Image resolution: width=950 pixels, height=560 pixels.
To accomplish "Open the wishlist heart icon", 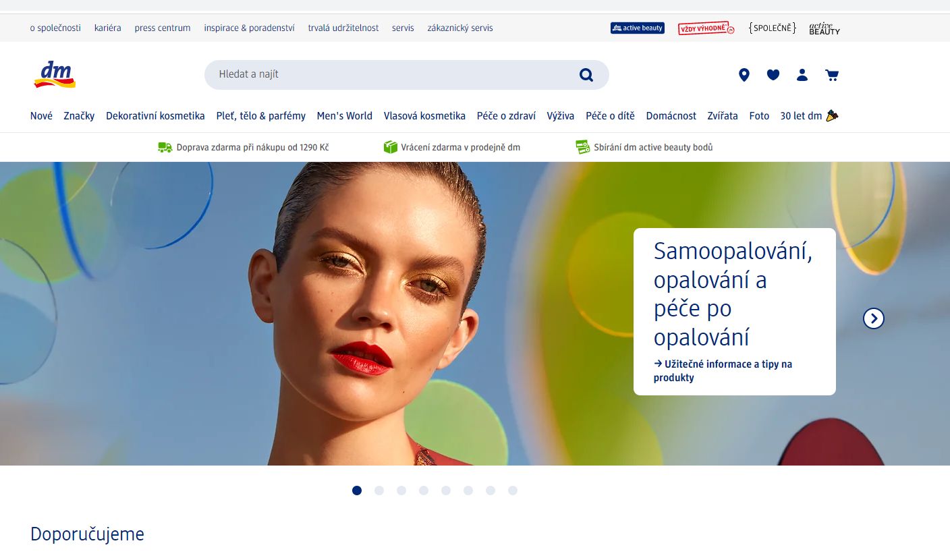I will [773, 75].
